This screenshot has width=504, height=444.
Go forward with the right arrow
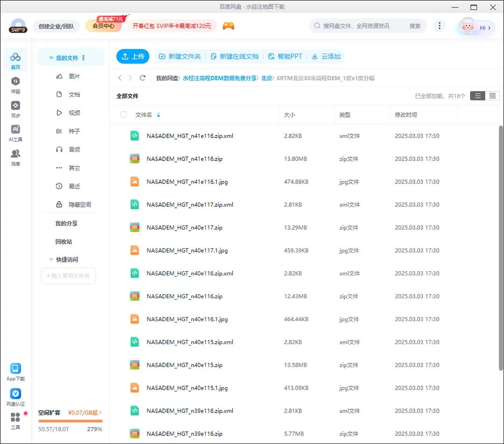click(130, 78)
